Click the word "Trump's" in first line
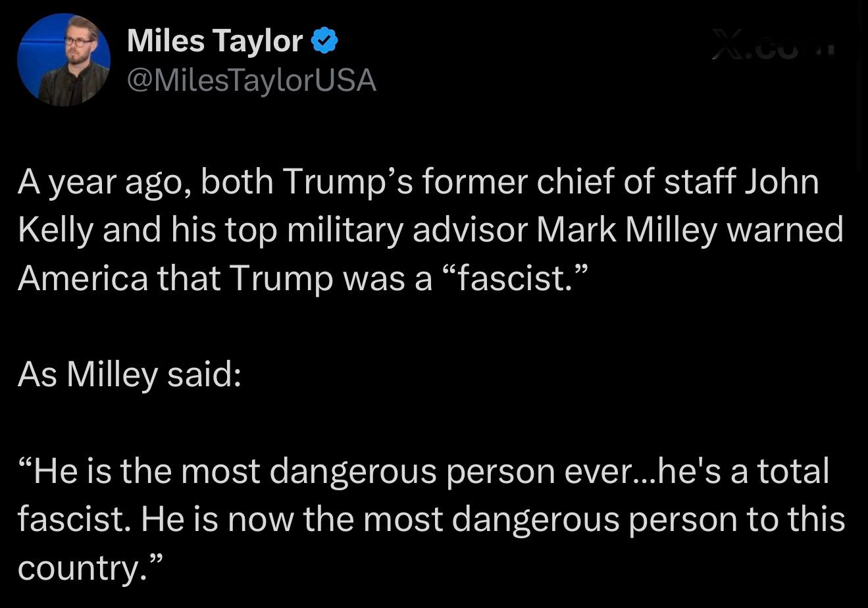The image size is (868, 608). pyautogui.click(x=340, y=182)
